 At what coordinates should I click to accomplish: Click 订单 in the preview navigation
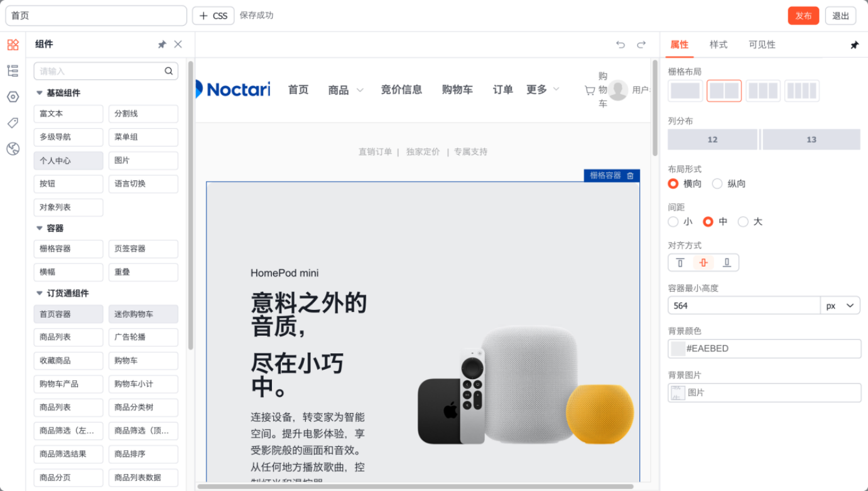[x=503, y=89]
